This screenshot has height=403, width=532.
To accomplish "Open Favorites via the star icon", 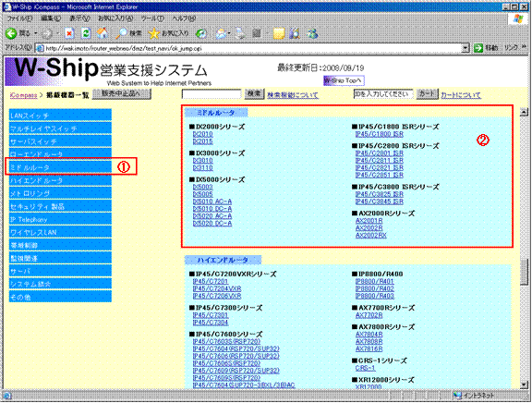I will tap(154, 33).
